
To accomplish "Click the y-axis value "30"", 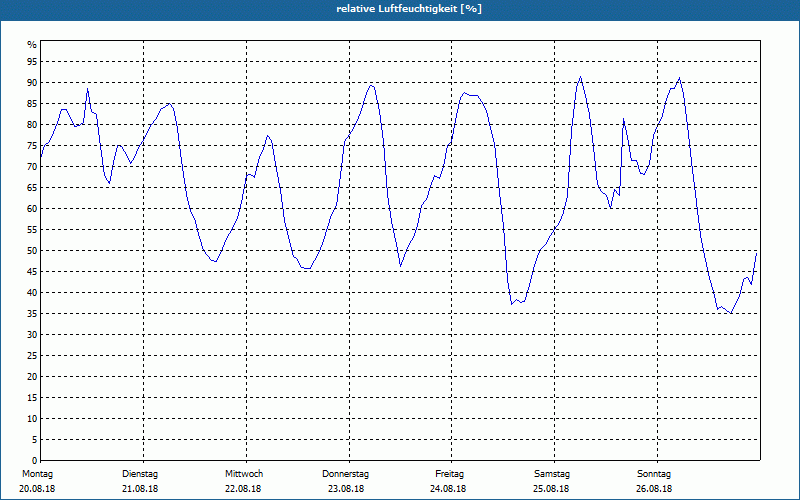I will coord(32,335).
